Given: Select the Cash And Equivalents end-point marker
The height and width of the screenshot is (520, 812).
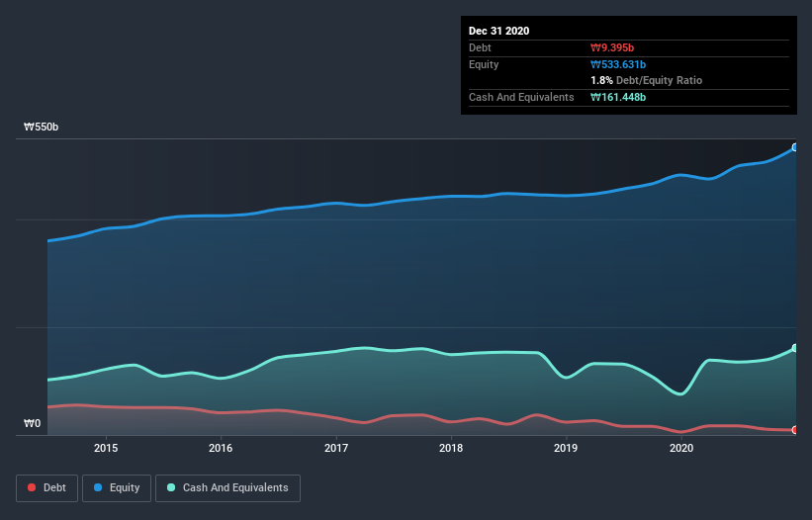Looking at the screenshot, I should (795, 348).
